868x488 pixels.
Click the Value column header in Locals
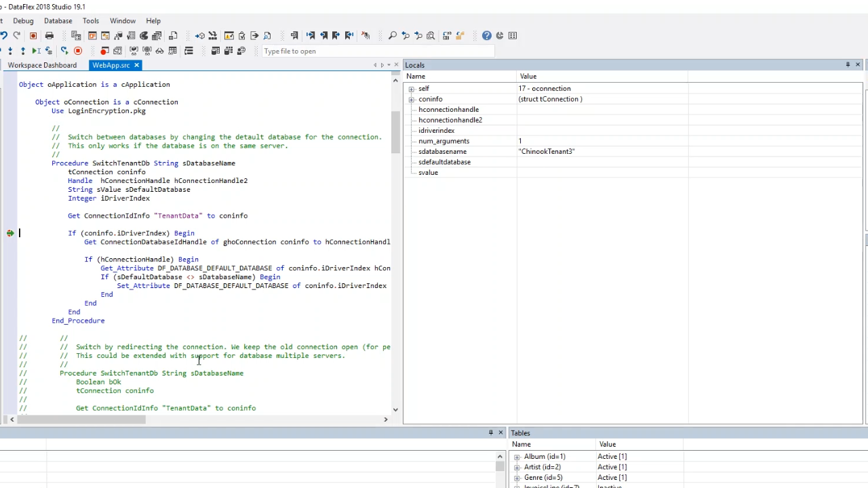[528, 77]
